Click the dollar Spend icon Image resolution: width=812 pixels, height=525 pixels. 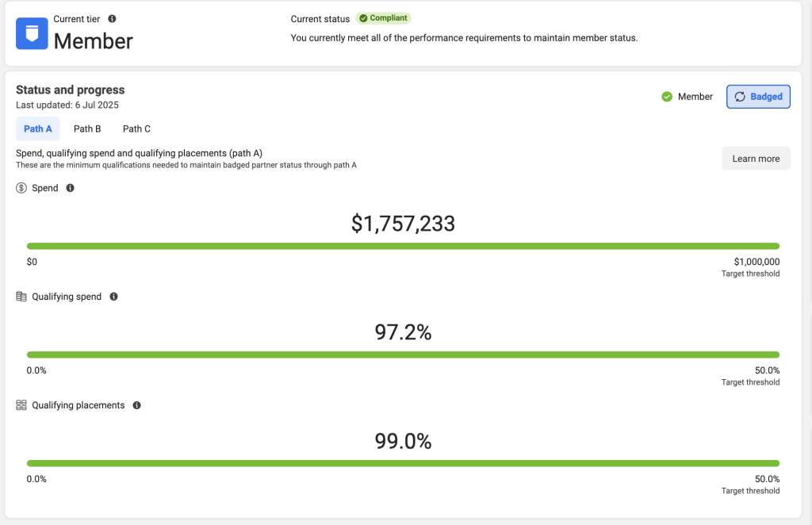pos(21,188)
